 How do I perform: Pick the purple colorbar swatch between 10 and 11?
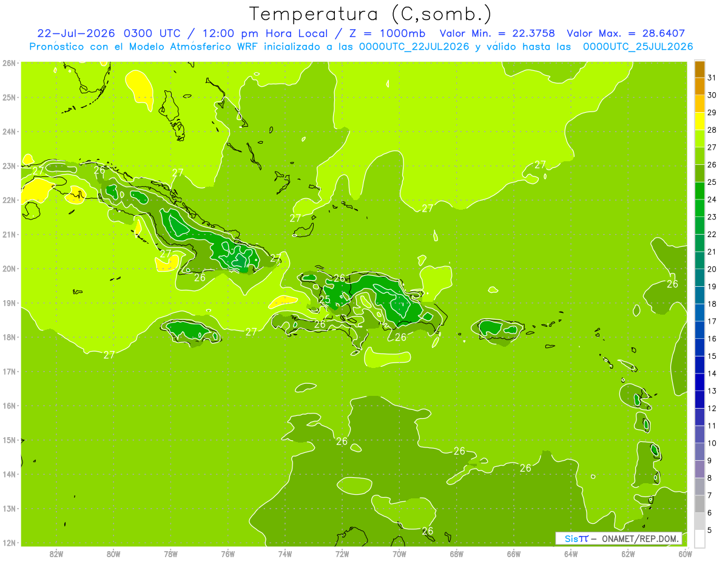tap(700, 434)
